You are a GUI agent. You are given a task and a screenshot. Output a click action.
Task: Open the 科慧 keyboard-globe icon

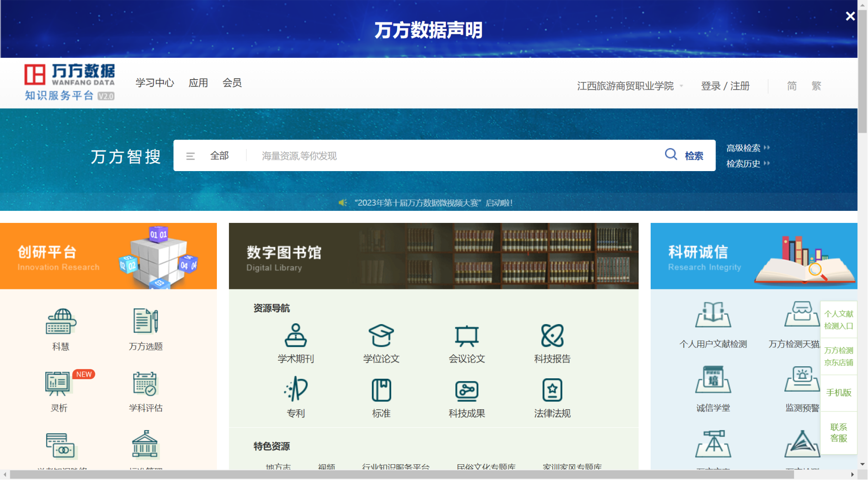click(x=61, y=321)
